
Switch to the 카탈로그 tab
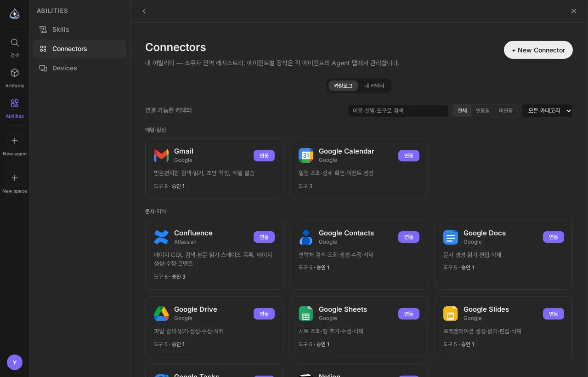pos(343,86)
